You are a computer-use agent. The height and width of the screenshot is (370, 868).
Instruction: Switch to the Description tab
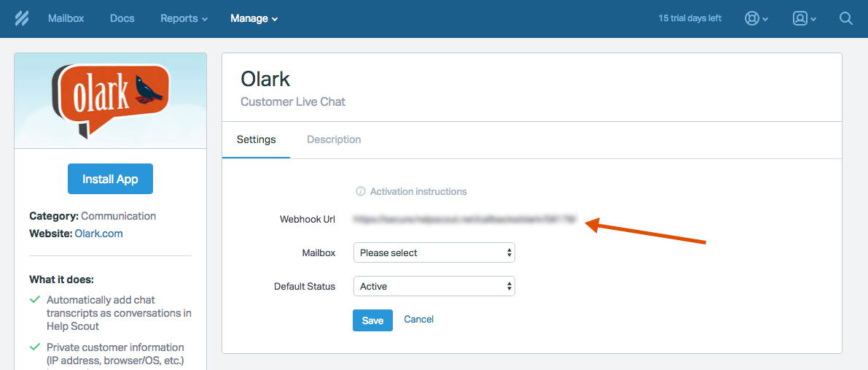(334, 139)
